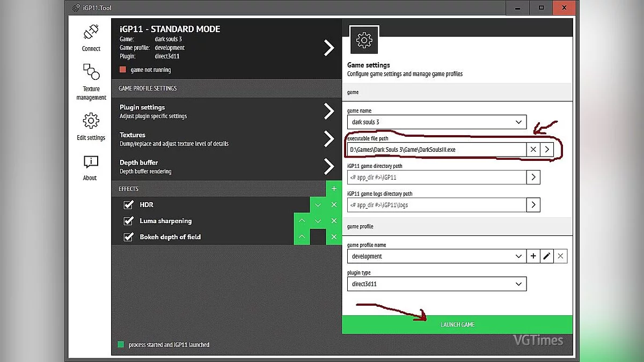Screen dimensions: 644x362
Task: Browse for the executable file path
Action: coord(547,150)
